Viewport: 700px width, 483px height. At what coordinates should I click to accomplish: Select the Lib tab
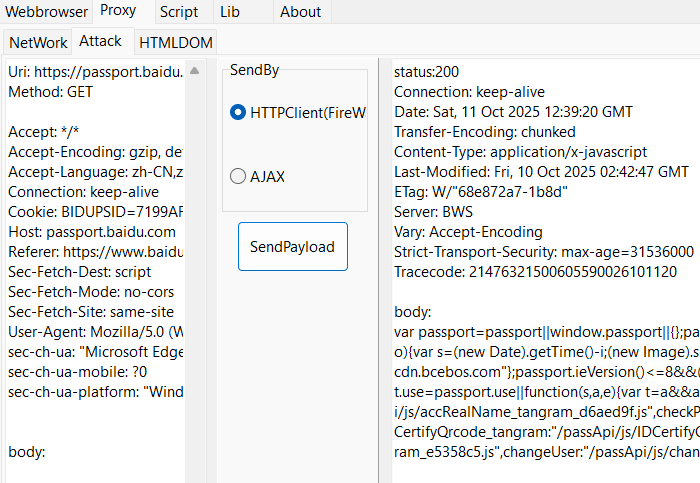[229, 12]
